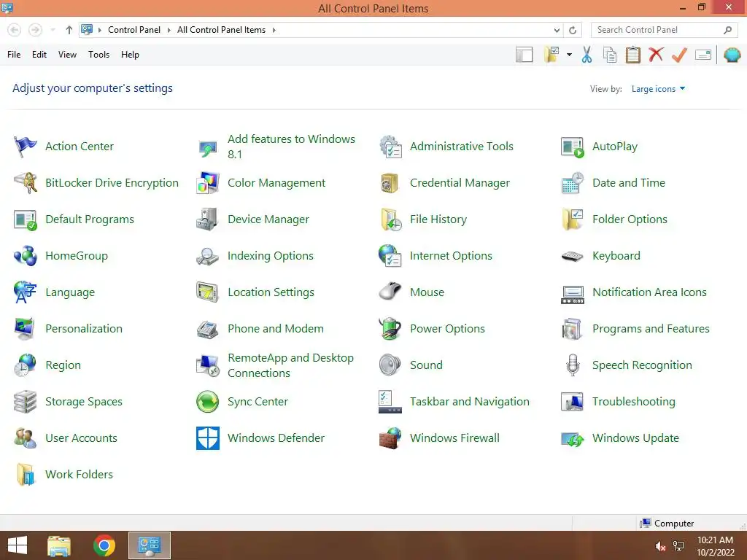747x560 pixels.
Task: Open the Edit menu
Action: coord(39,55)
